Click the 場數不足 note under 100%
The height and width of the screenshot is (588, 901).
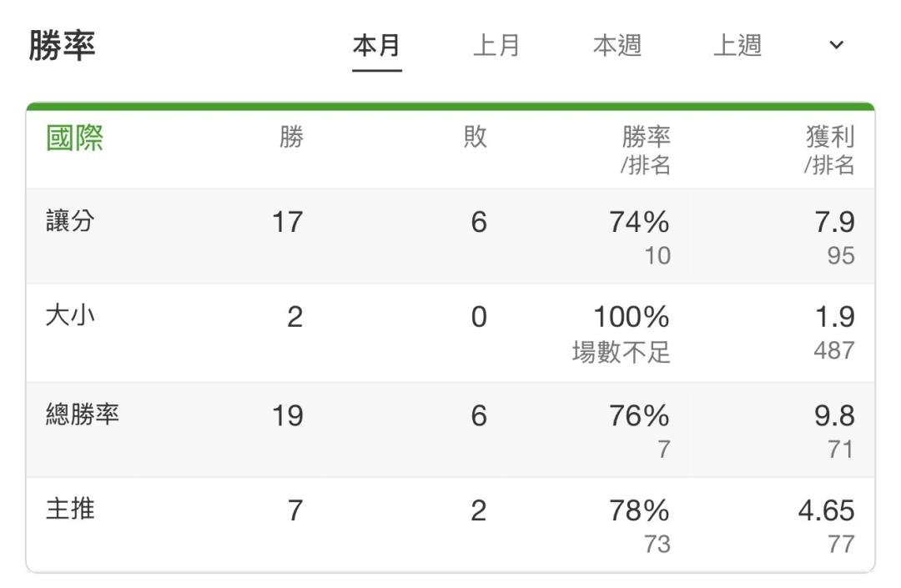coord(622,351)
